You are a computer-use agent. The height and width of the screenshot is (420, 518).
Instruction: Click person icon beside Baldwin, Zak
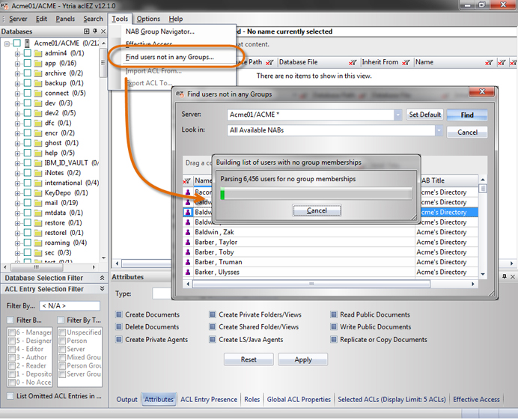(188, 232)
